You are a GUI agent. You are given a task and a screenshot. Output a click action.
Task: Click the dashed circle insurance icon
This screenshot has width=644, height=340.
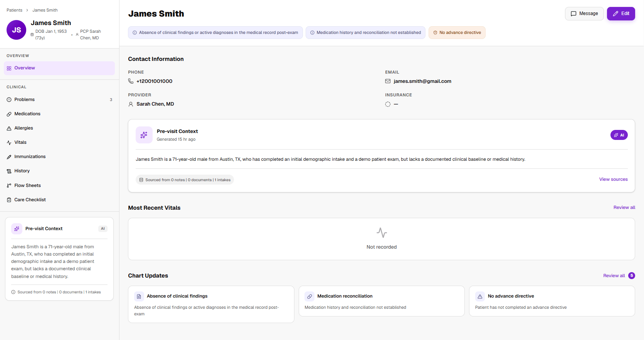(388, 104)
